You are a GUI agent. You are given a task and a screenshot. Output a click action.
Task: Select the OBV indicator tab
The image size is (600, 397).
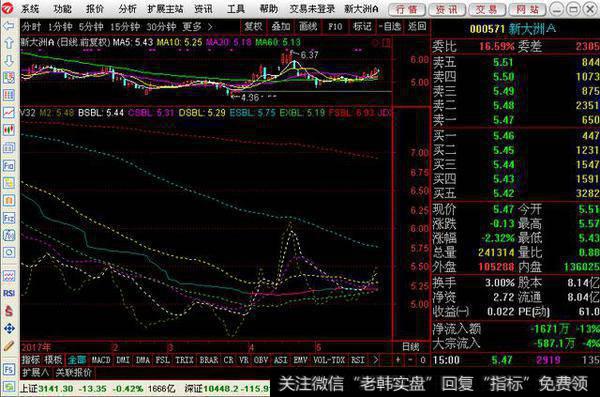(261, 360)
